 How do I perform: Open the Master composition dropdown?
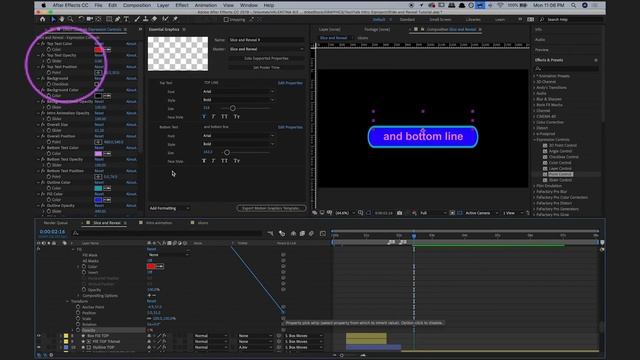[266, 49]
